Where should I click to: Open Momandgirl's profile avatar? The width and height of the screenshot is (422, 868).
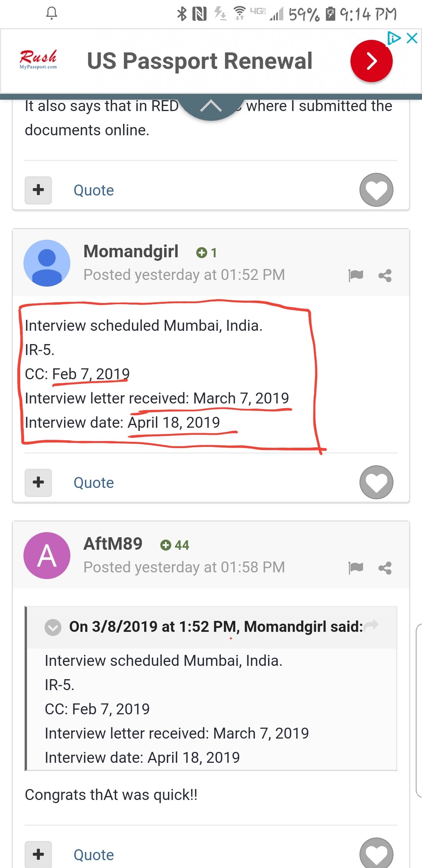click(47, 263)
